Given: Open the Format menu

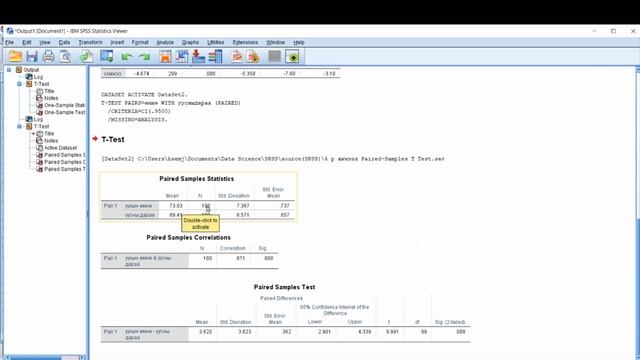Looking at the screenshot, I should click(x=140, y=42).
